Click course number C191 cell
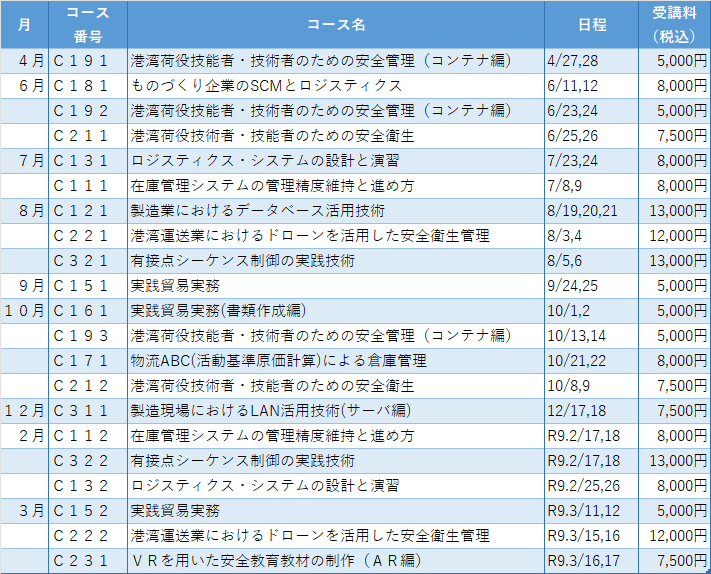Image resolution: width=711 pixels, height=574 pixels. [87, 60]
